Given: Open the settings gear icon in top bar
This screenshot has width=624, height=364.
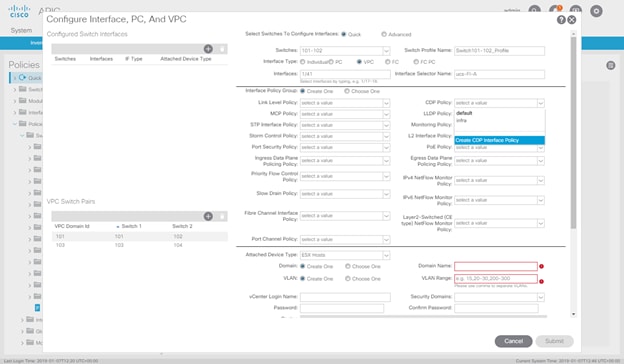Looking at the screenshot, I should pyautogui.click(x=596, y=11).
